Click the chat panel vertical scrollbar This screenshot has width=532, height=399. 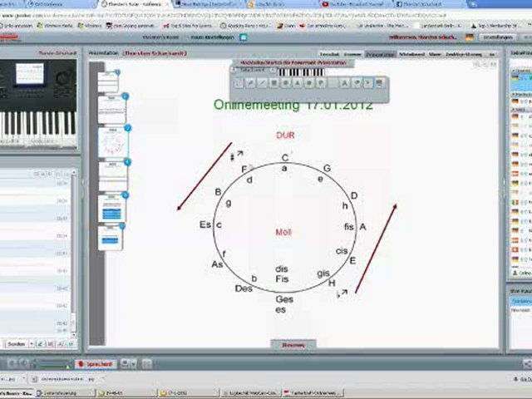pos(74,249)
